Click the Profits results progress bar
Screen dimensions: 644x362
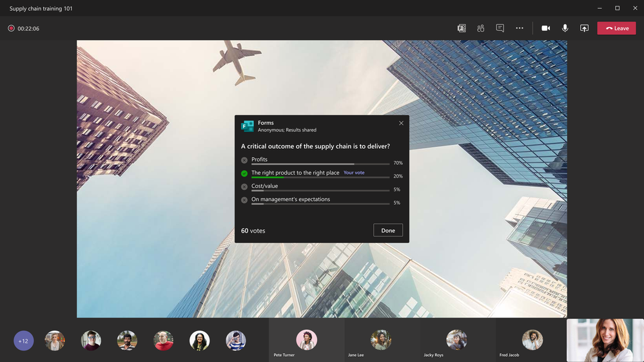tap(320, 164)
